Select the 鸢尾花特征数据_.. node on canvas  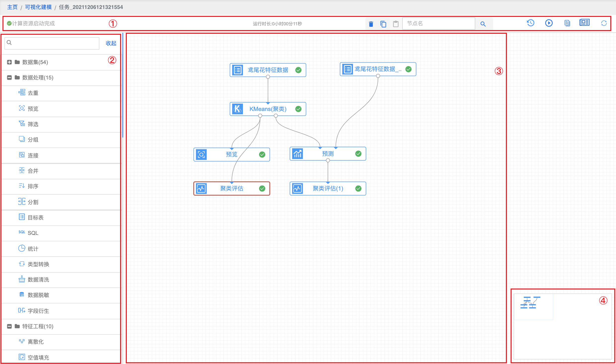click(x=378, y=69)
